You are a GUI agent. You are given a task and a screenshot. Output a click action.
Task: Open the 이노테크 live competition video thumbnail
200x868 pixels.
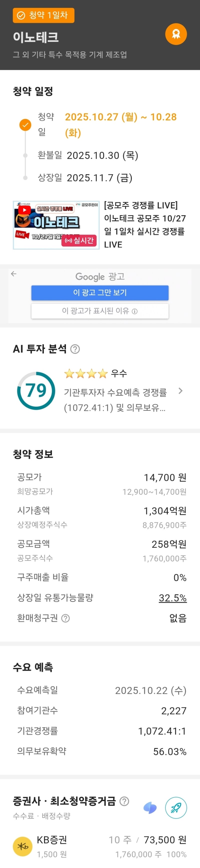56,225
